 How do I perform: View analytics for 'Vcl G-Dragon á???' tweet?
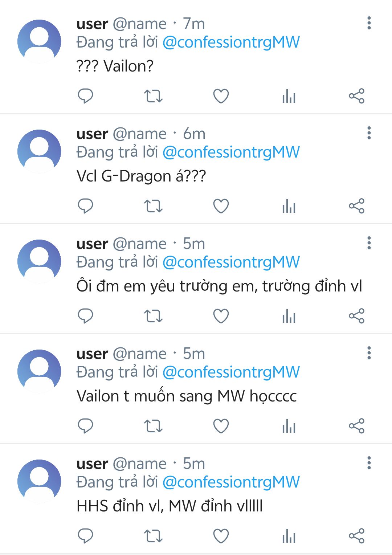pos(289,206)
